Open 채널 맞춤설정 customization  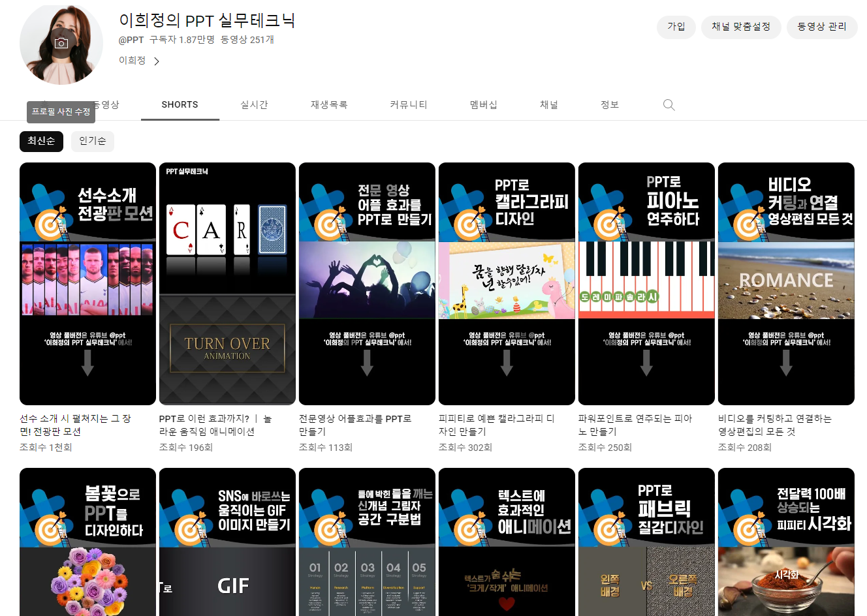point(741,27)
